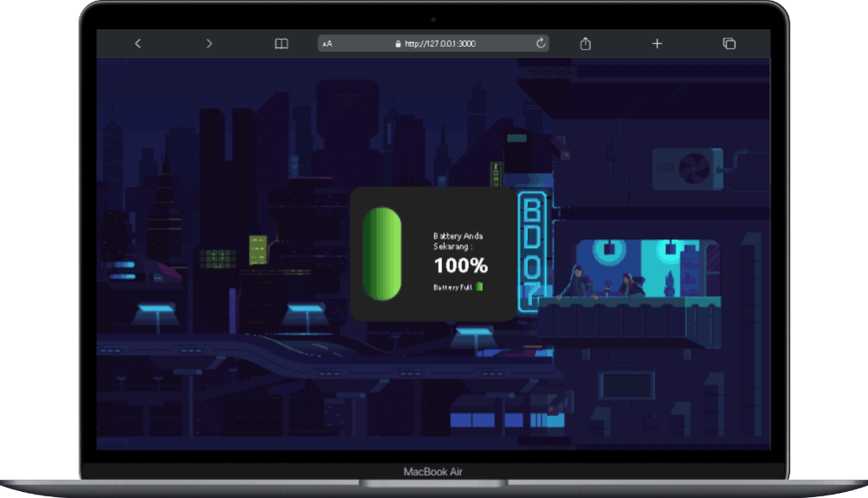Click the lock icon in the address bar
The image size is (868, 498).
point(398,44)
